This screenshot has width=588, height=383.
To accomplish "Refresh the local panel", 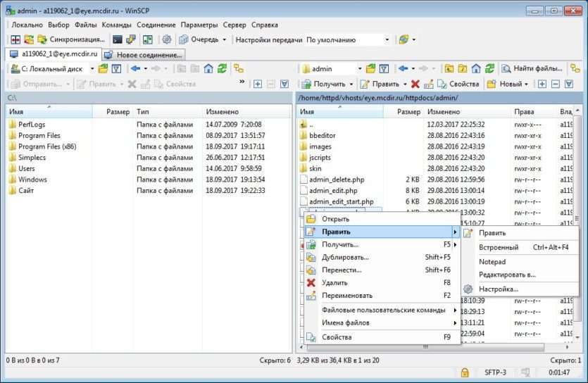I will (x=222, y=68).
